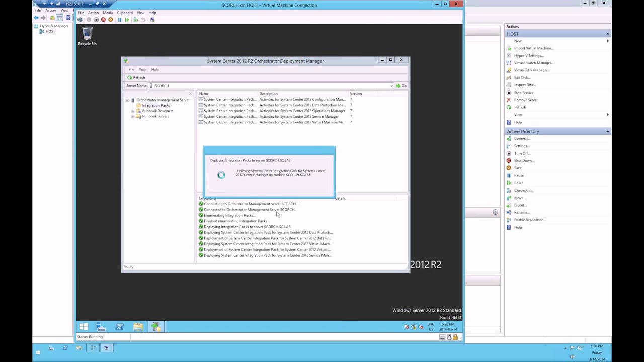Open the Clipboard menu in VM Connection
The width and height of the screenshot is (644, 362).
click(125, 13)
